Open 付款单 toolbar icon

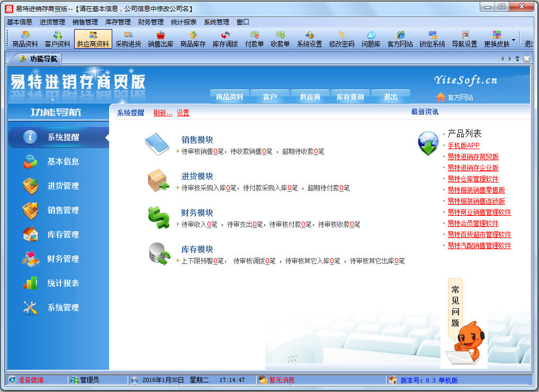pos(254,39)
